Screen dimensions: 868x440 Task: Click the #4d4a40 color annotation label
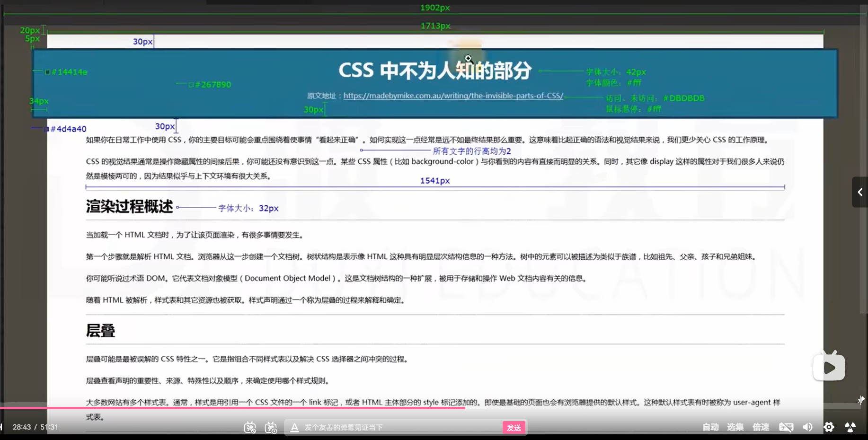click(x=69, y=129)
